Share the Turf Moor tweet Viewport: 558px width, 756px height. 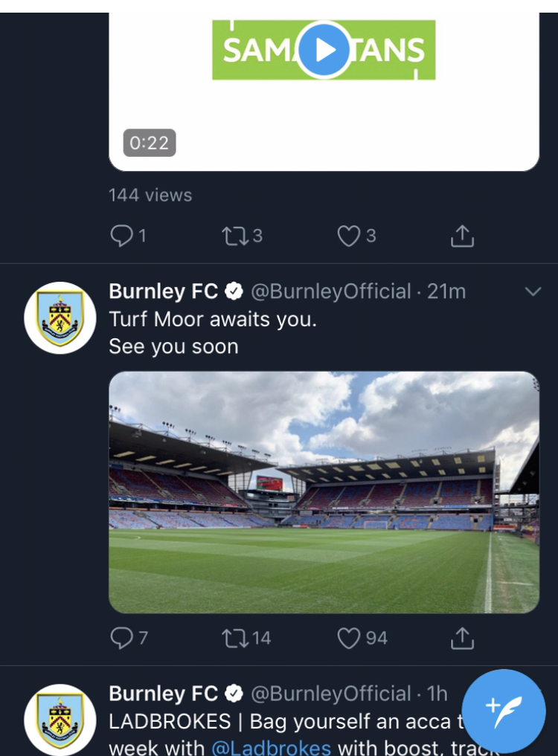click(462, 638)
